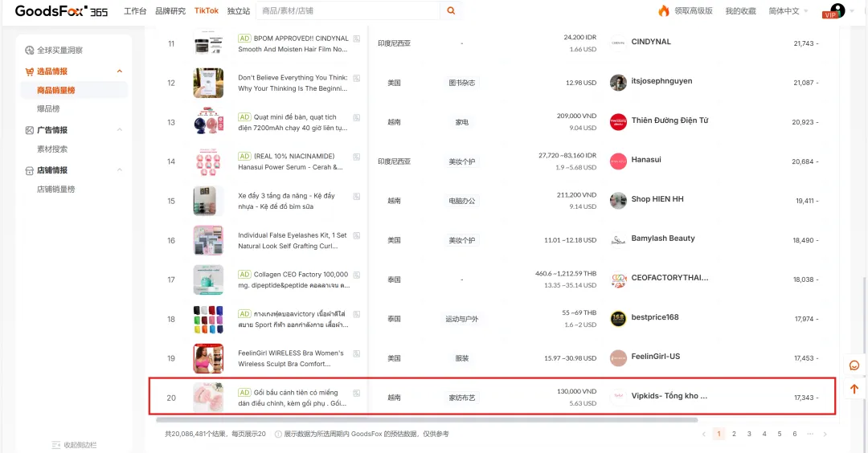Click the orange search magnifier icon
Viewport: 868px width, 453px height.
coord(451,10)
